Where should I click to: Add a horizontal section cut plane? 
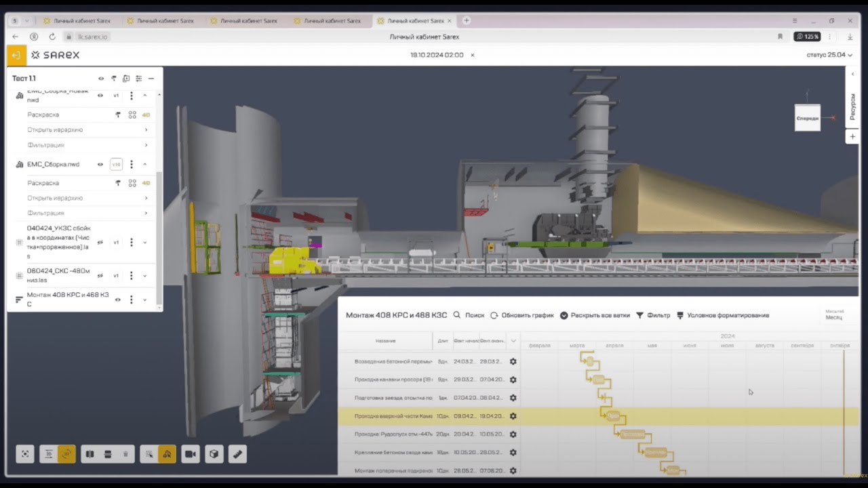(x=108, y=454)
